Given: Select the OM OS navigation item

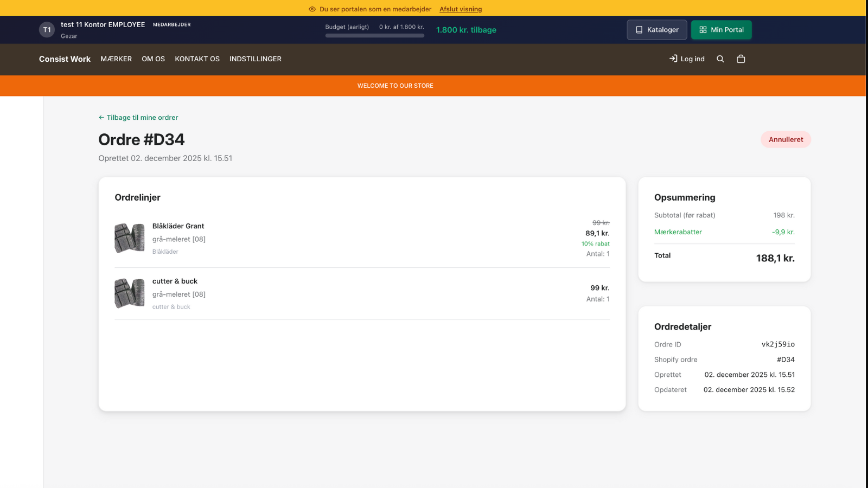Looking at the screenshot, I should click(x=153, y=59).
